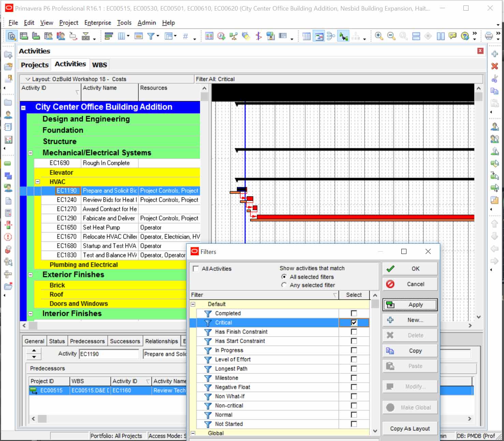This screenshot has height=441, width=504.
Task: Switch to the WBS tab
Action: click(x=99, y=65)
